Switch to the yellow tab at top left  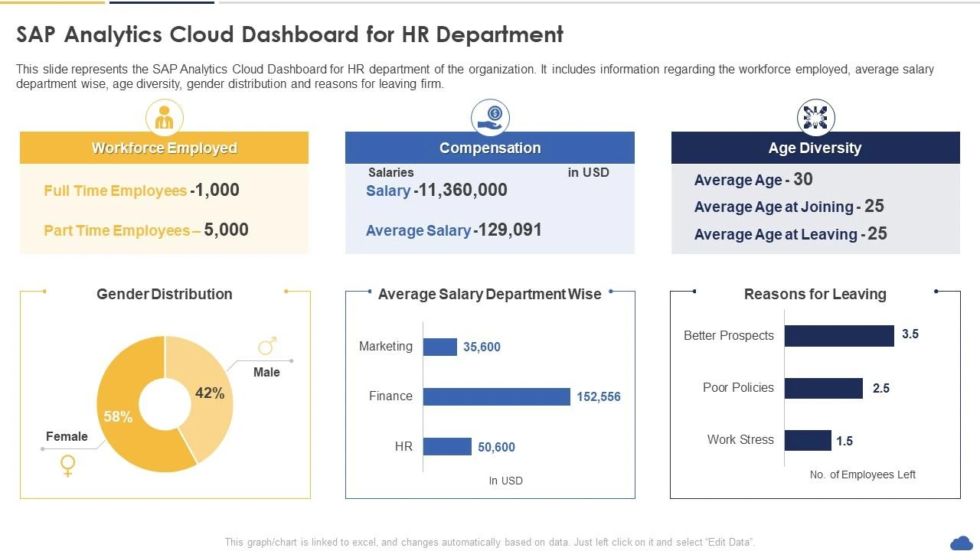point(51,2)
